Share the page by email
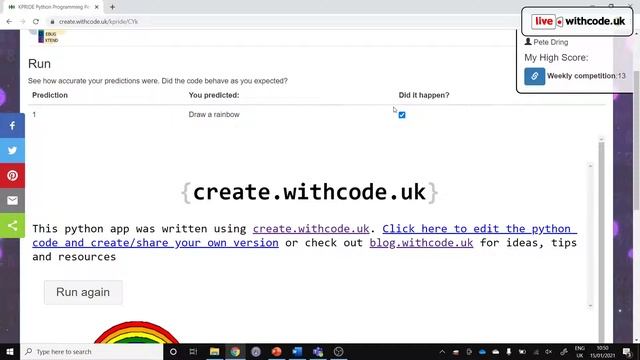The image size is (640, 360). click(x=12, y=200)
